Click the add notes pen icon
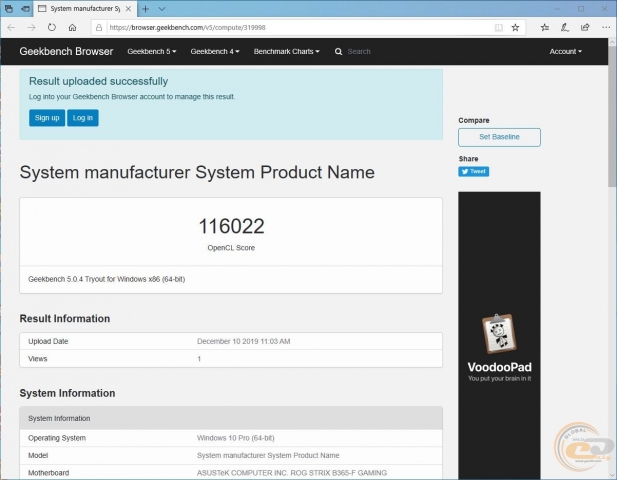The width and height of the screenshot is (617, 480). point(565,28)
